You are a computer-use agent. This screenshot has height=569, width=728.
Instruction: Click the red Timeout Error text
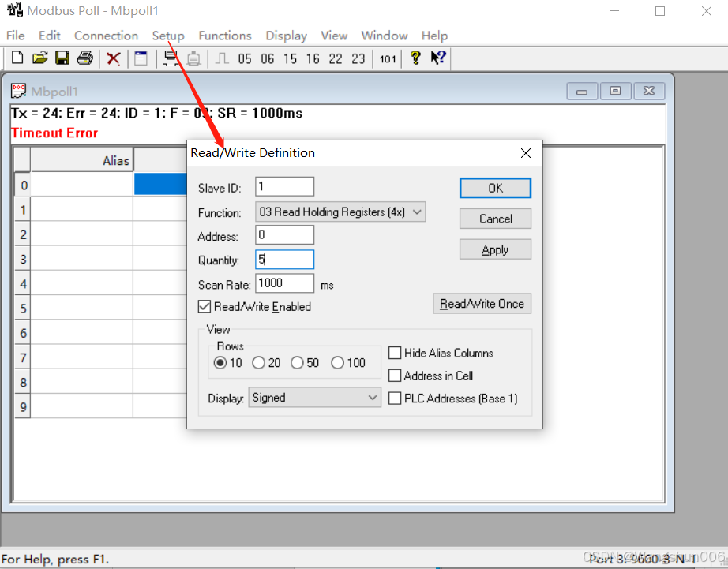pos(54,133)
